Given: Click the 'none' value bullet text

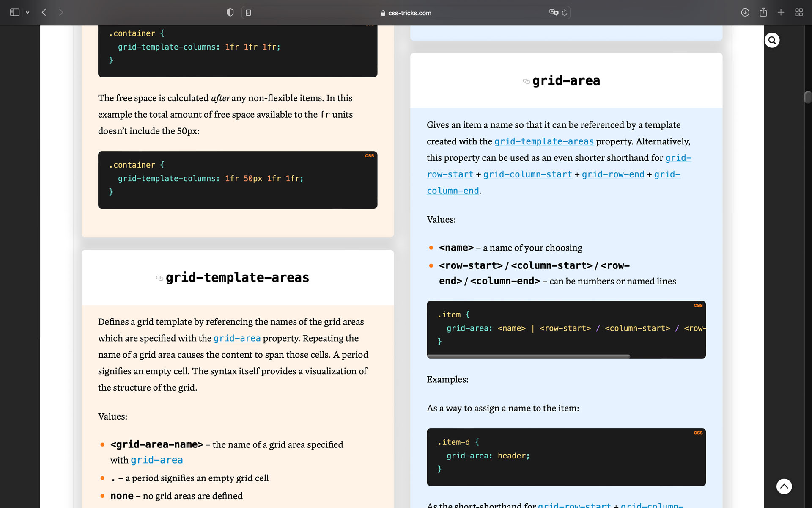Looking at the screenshot, I should tap(176, 496).
